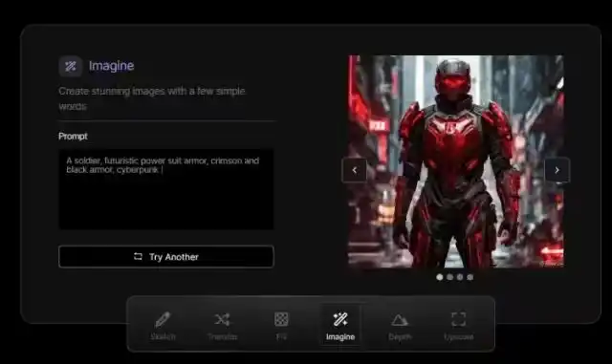Switch to the Transfer shuffle tool
The height and width of the screenshot is (364, 612).
[x=222, y=326]
